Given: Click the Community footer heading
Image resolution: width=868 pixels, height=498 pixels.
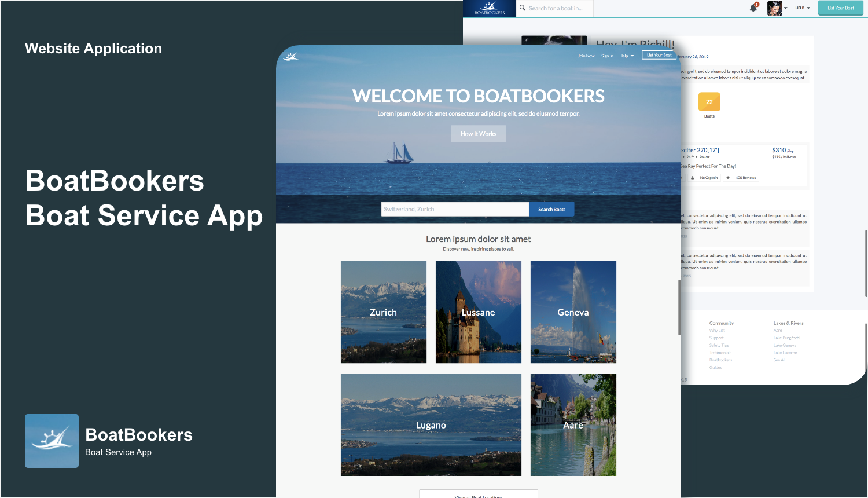Looking at the screenshot, I should [722, 323].
